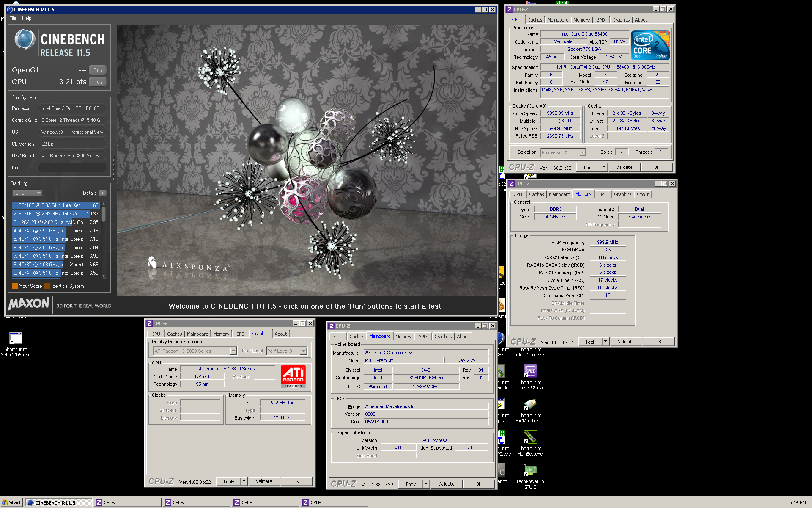Run the CPU benchmark test

(98, 82)
